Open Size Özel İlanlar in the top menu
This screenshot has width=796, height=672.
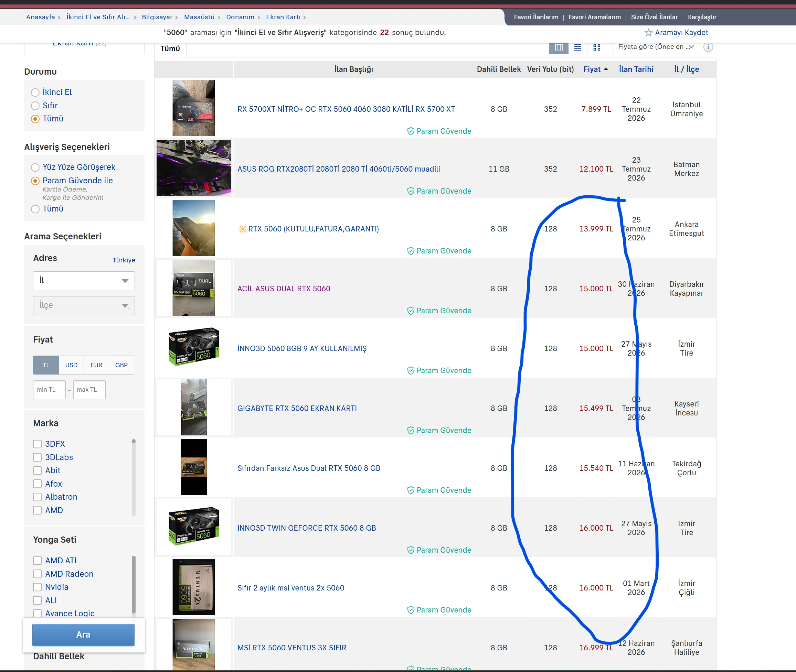654,17
